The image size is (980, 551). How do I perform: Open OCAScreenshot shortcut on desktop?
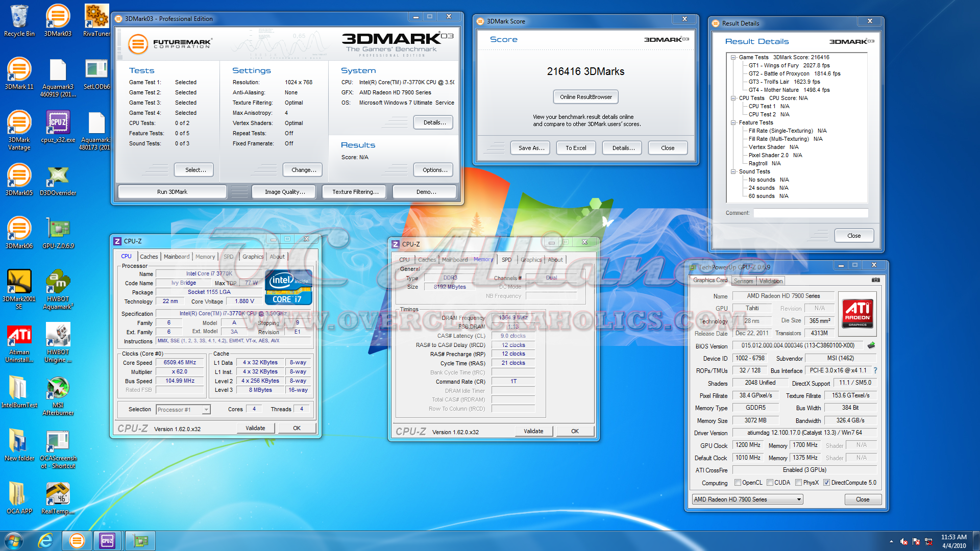tap(58, 448)
